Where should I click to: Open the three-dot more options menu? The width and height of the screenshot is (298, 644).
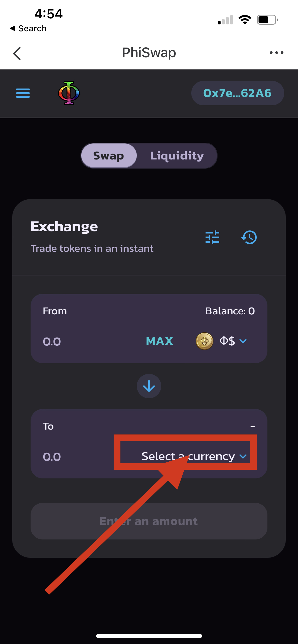point(277,53)
